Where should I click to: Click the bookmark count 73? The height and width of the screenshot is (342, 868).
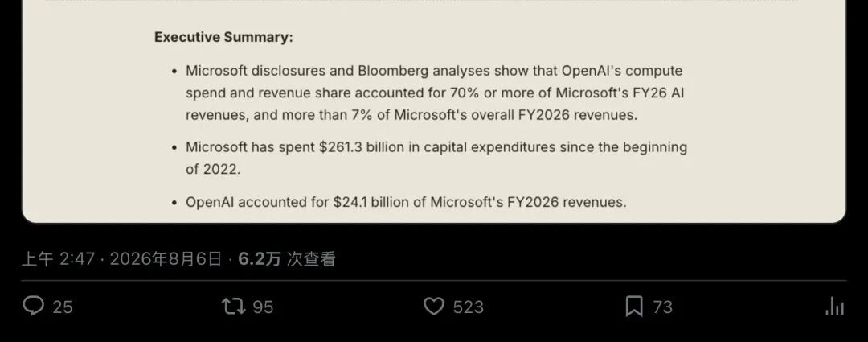pos(662,307)
